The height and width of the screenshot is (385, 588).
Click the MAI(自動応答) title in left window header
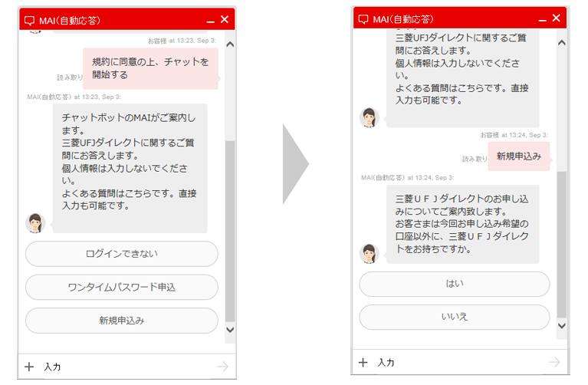coord(70,21)
